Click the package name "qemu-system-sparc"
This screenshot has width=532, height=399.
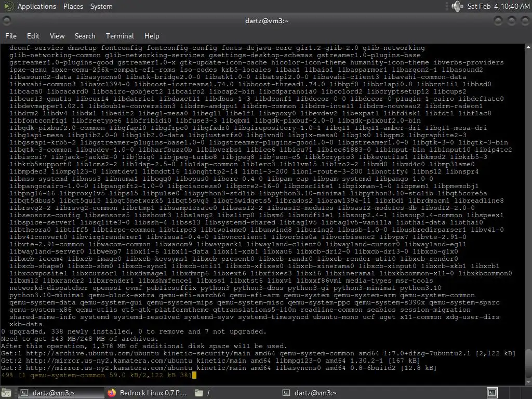[x=464, y=302]
